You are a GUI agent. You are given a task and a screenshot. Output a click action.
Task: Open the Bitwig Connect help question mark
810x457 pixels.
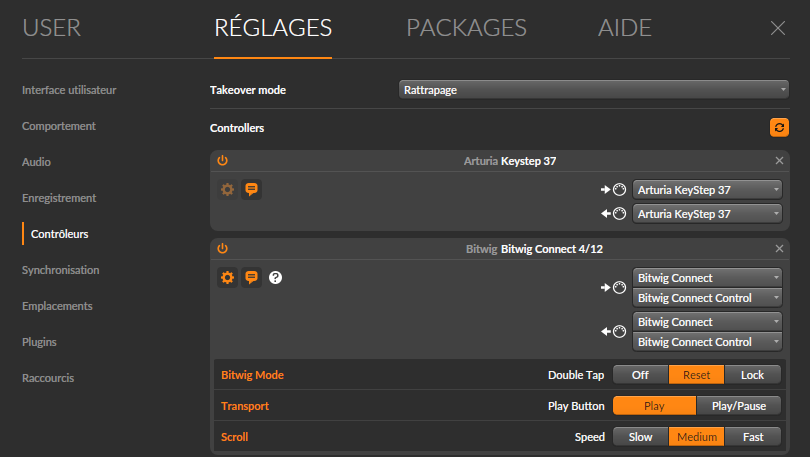coord(276,277)
